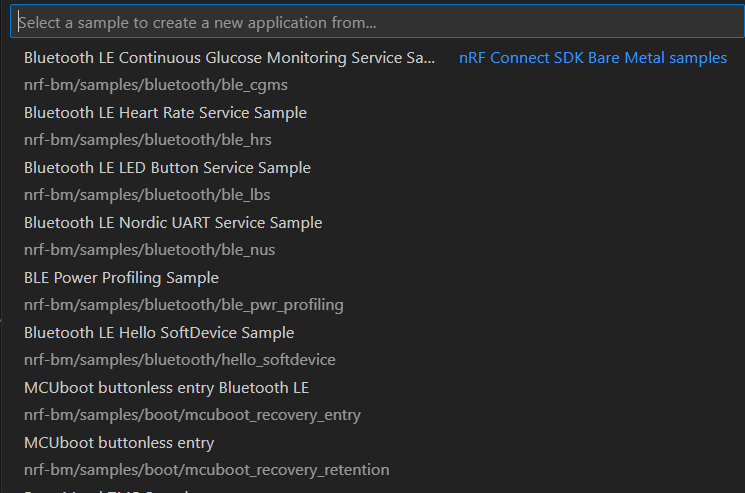Click the mcuboot_recovery_entry sample path

pos(192,415)
